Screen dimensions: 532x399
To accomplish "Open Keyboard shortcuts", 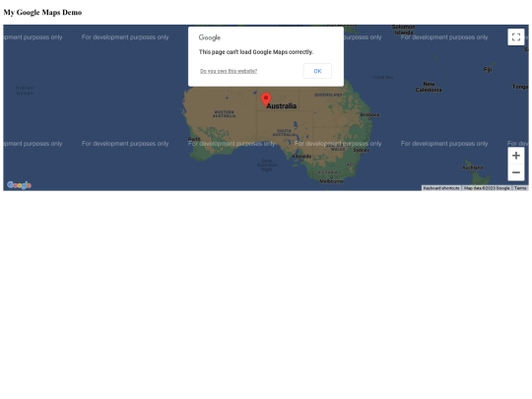I will click(441, 188).
